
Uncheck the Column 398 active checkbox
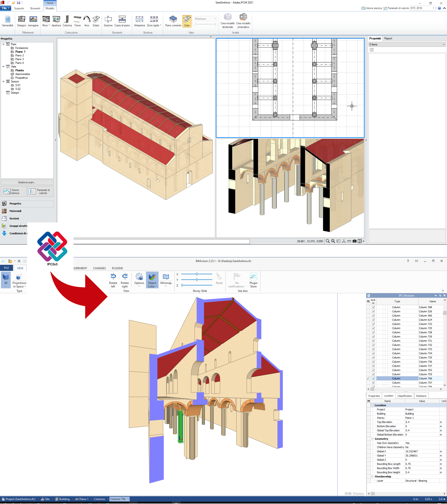point(373,307)
